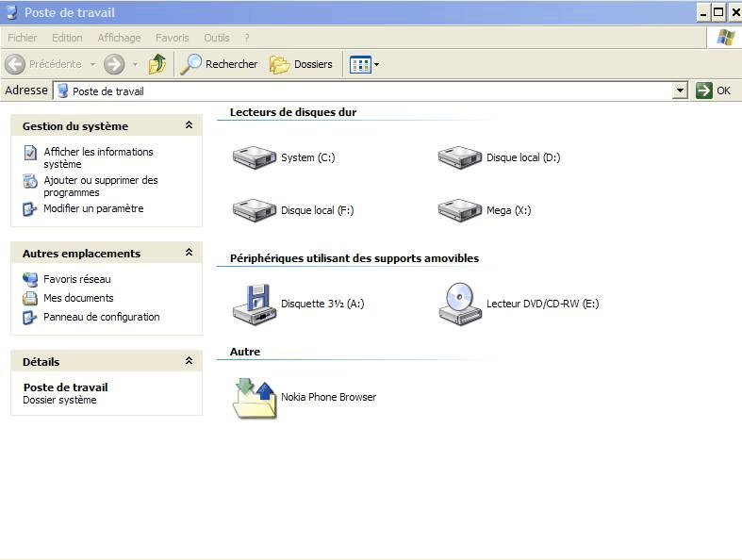This screenshot has width=742, height=560.
Task: Select the Mega (X:) label
Action: pos(509,210)
